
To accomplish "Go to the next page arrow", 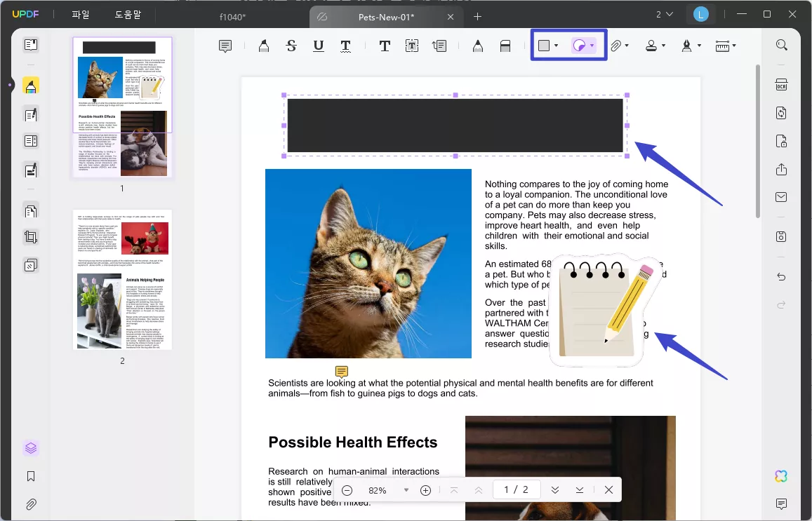I will click(x=555, y=490).
